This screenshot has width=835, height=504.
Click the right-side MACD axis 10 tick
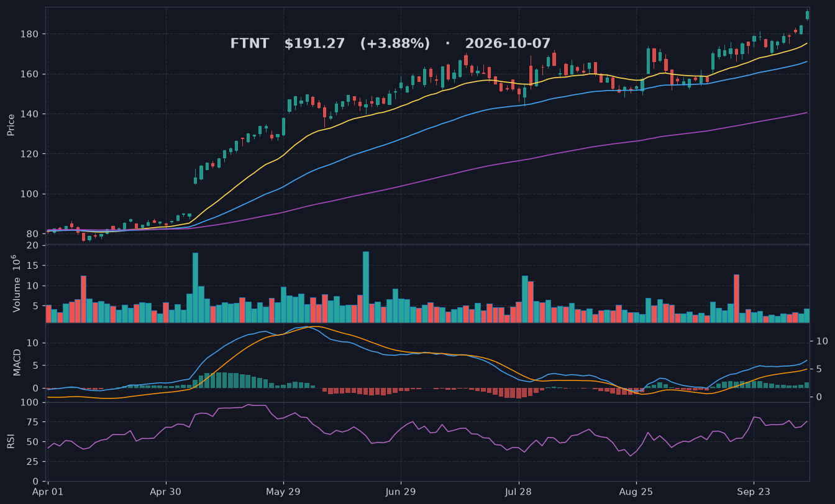point(821,341)
